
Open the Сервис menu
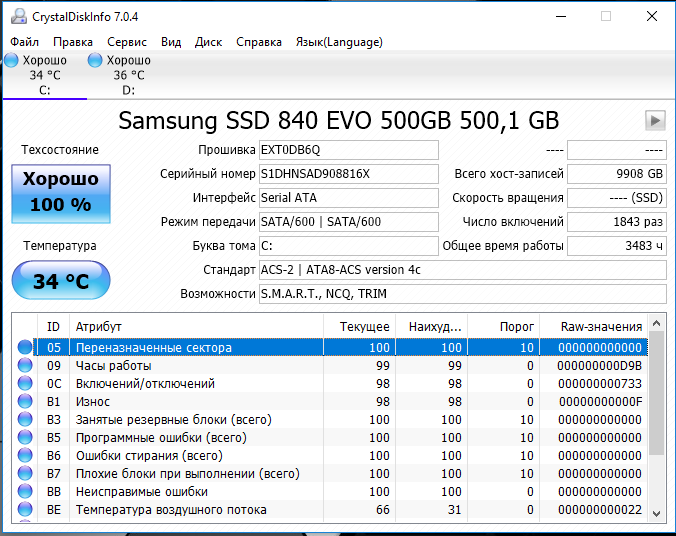127,42
